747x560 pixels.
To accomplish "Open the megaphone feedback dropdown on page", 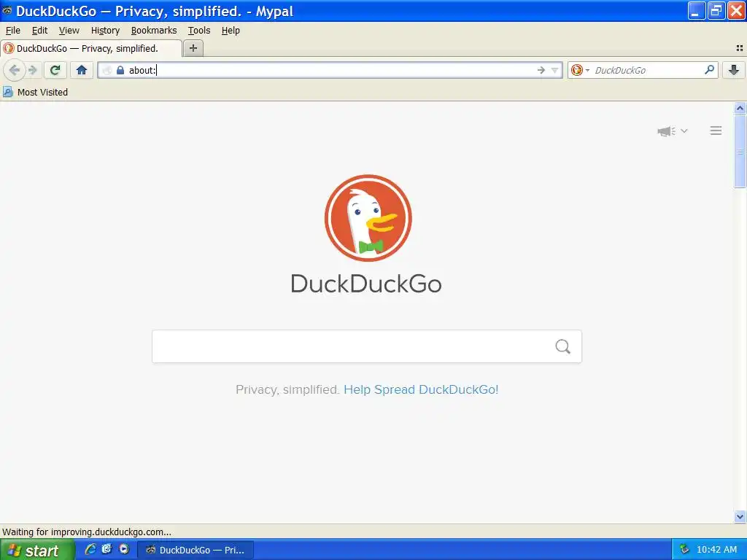I will coord(672,131).
